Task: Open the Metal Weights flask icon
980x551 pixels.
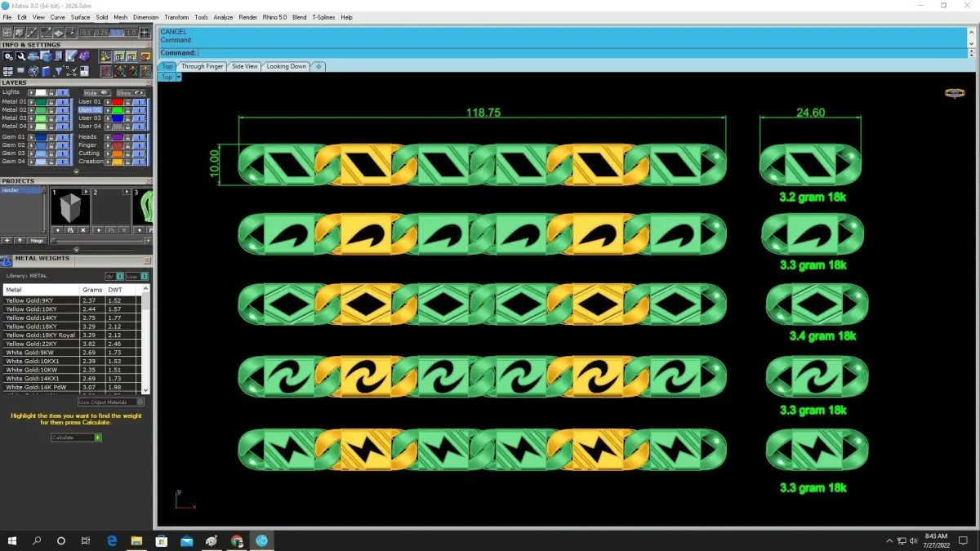Action: point(6,260)
